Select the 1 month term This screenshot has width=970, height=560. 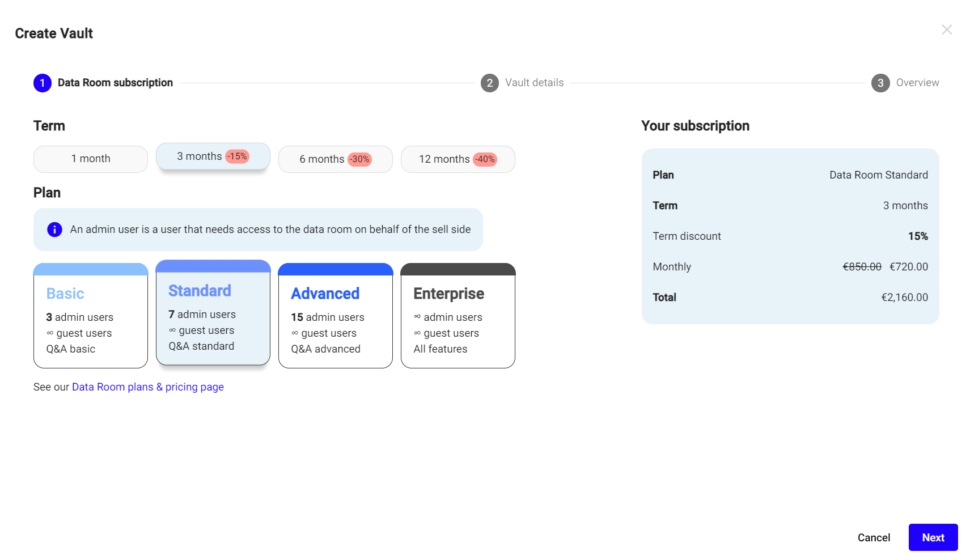click(x=91, y=159)
